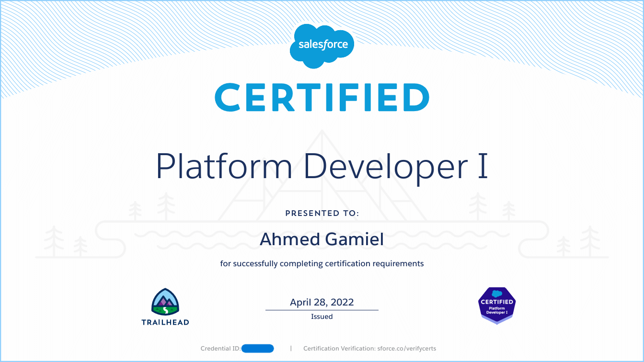Click the Issued label under the date
The height and width of the screenshot is (362, 644).
pyautogui.click(x=322, y=317)
